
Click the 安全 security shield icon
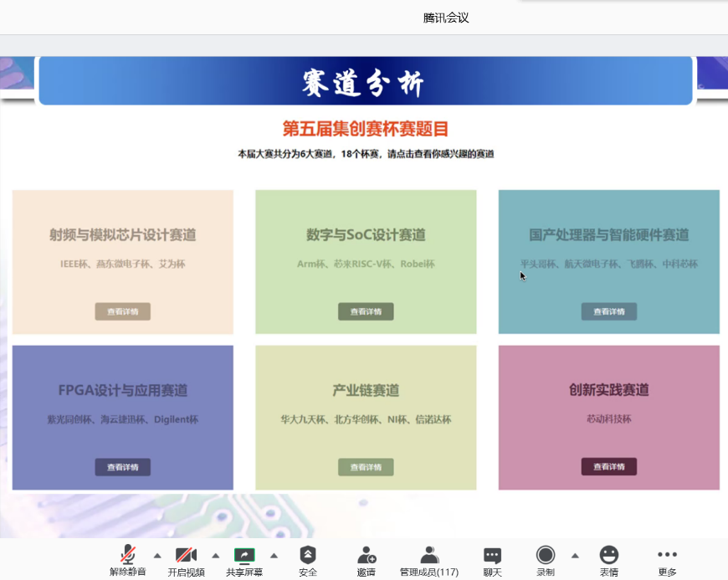(x=308, y=557)
